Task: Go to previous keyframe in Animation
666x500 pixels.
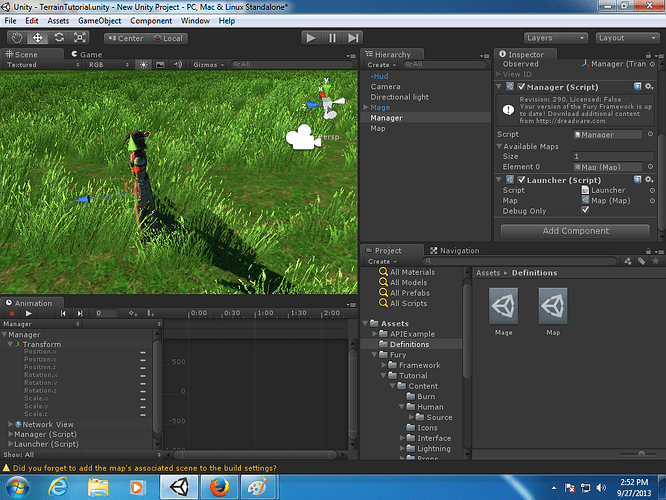Action: coord(63,314)
